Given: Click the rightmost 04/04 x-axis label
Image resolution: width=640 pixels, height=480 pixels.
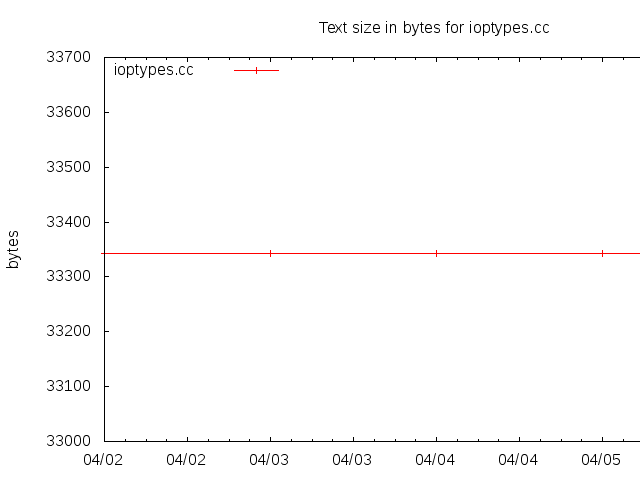Looking at the screenshot, I should pyautogui.click(x=519, y=460).
